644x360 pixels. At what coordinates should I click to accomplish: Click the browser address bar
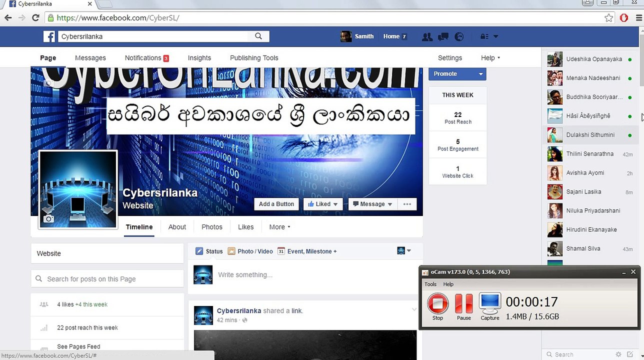(x=325, y=18)
